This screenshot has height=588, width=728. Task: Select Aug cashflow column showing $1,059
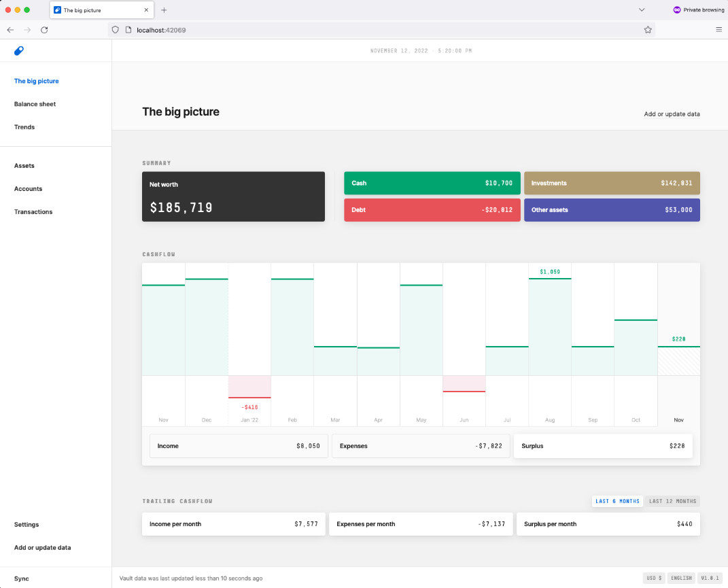(x=550, y=345)
